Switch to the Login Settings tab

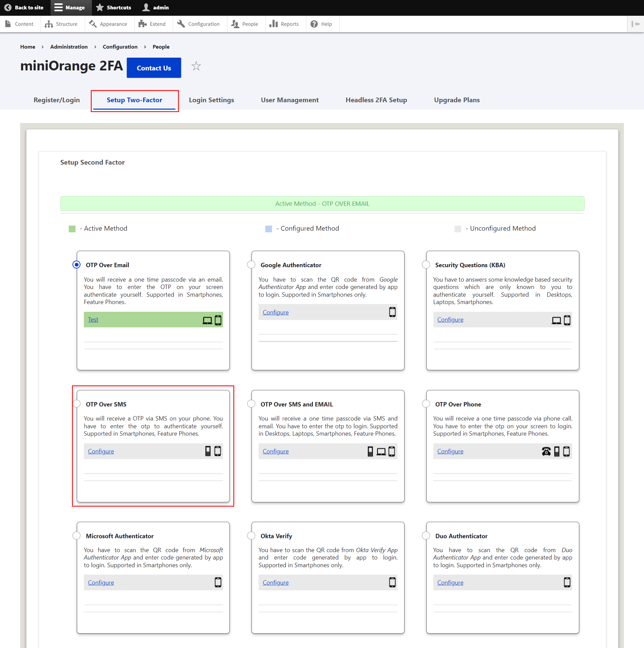pyautogui.click(x=211, y=100)
